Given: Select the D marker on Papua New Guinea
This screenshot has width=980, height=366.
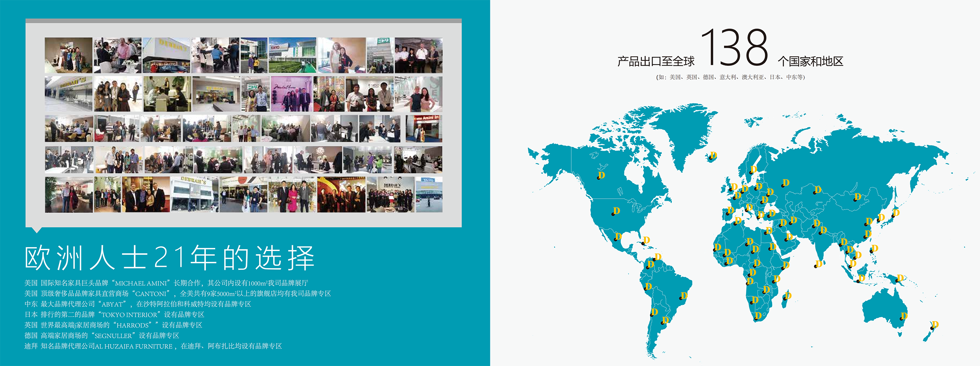Looking at the screenshot, I should (x=900, y=278).
